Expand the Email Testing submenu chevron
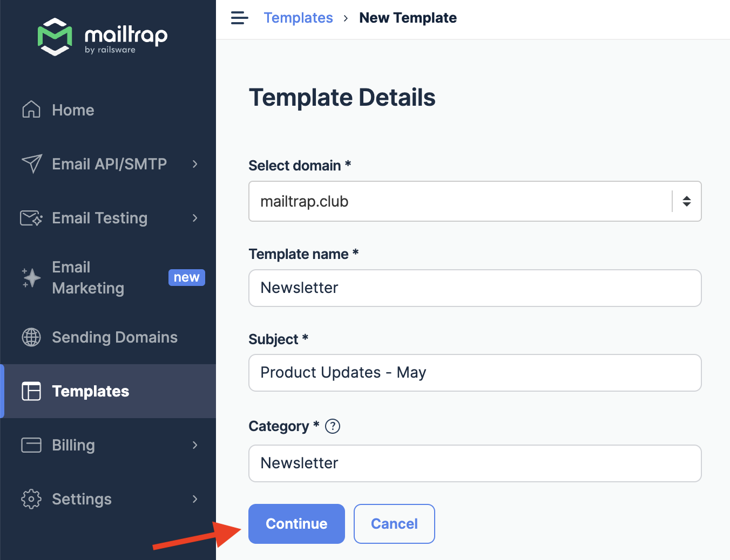730x560 pixels. point(195,218)
